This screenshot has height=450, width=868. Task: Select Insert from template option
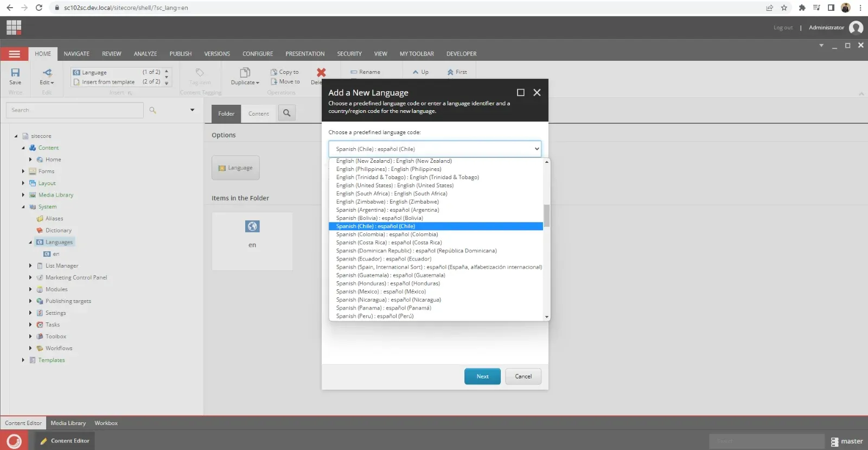click(x=117, y=82)
